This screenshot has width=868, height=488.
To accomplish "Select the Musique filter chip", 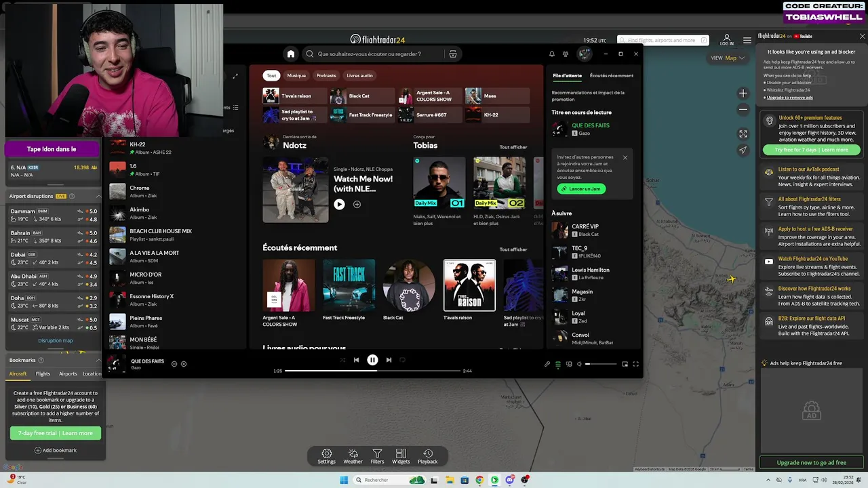I will tap(296, 75).
